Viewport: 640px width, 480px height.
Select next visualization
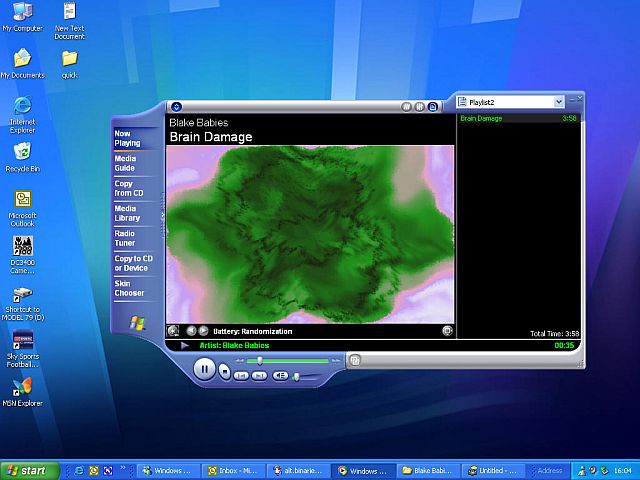pyautogui.click(x=203, y=331)
